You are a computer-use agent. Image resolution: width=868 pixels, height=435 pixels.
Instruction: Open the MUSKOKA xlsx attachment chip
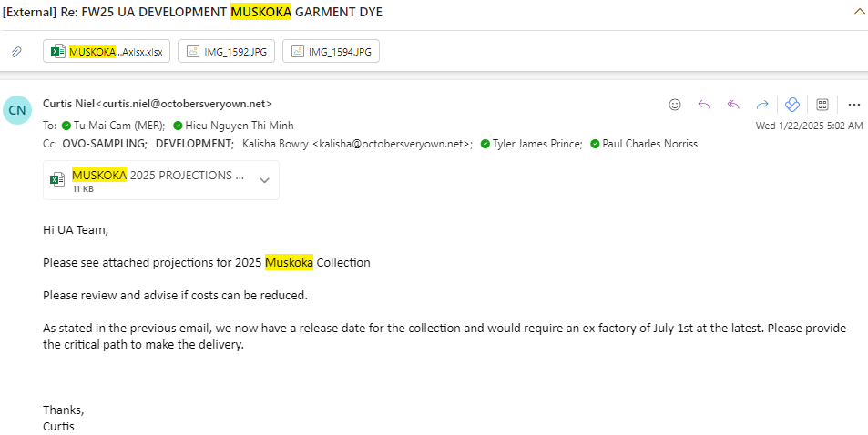pos(107,52)
